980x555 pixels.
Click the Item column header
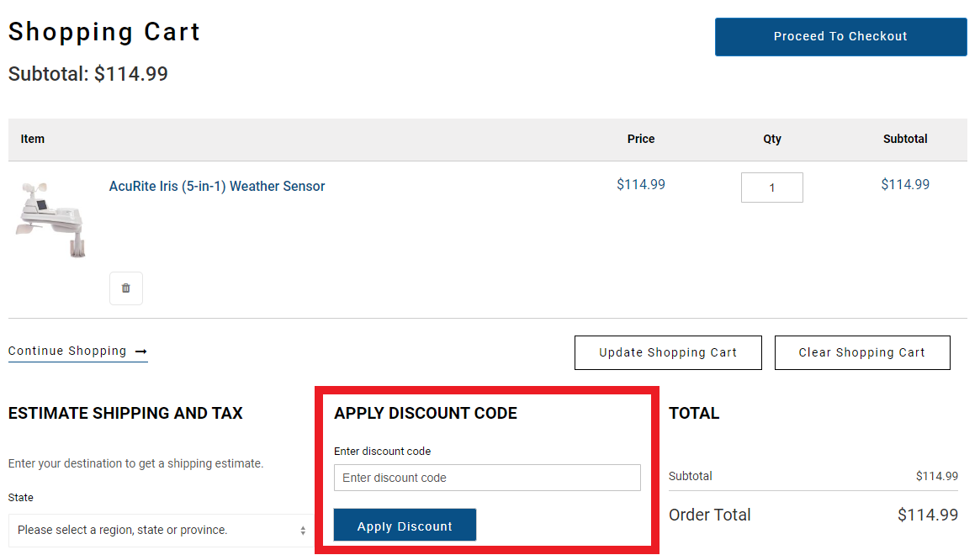pyautogui.click(x=33, y=139)
